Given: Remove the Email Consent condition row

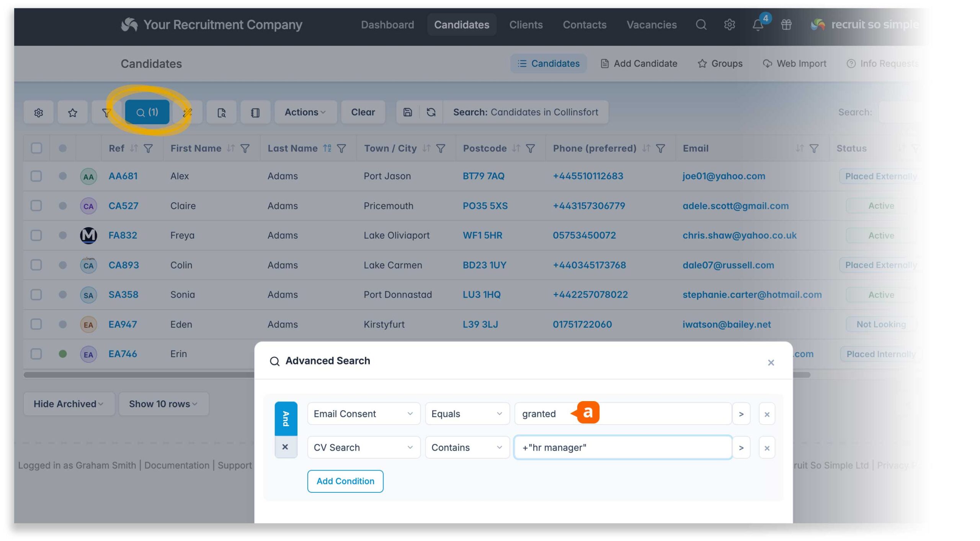Looking at the screenshot, I should (767, 414).
